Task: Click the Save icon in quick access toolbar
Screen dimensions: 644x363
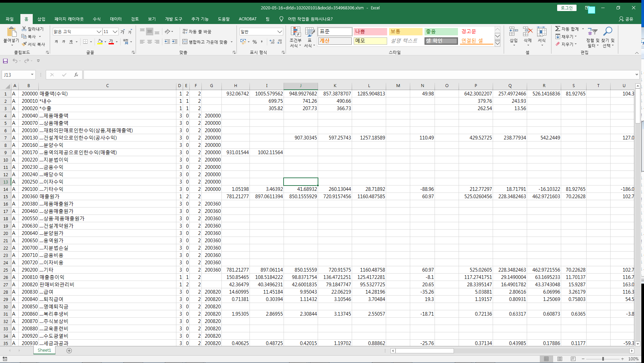Action: click(x=5, y=61)
